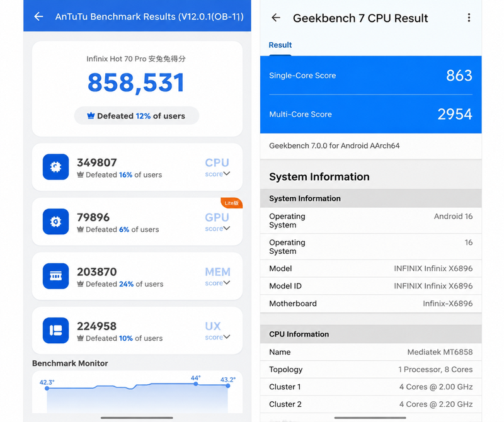Click the Benchmark Monitor heading
Viewport: 504px width, 422px height.
click(70, 363)
